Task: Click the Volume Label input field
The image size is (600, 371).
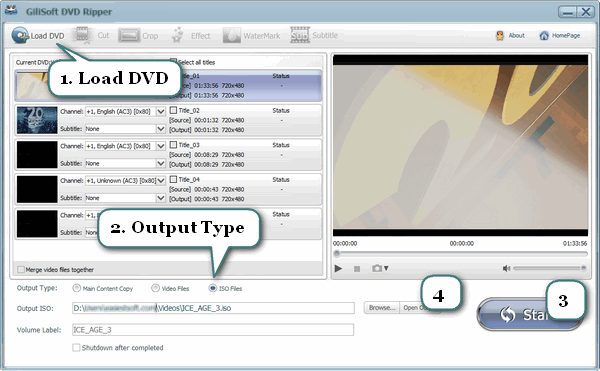Action: pyautogui.click(x=213, y=330)
